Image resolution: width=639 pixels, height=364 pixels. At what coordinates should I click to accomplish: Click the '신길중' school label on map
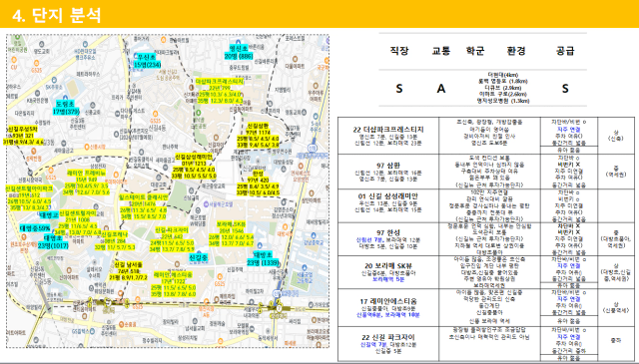click(199, 257)
